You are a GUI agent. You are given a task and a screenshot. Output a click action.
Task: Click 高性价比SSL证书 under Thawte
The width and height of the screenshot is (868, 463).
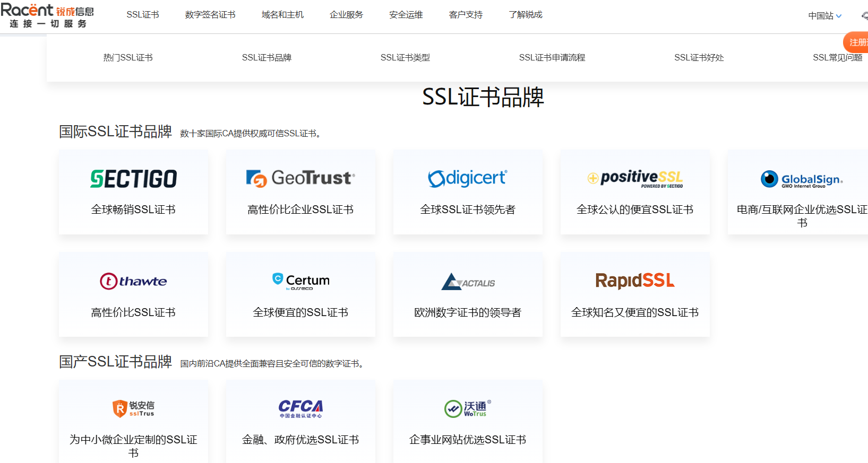point(133,312)
